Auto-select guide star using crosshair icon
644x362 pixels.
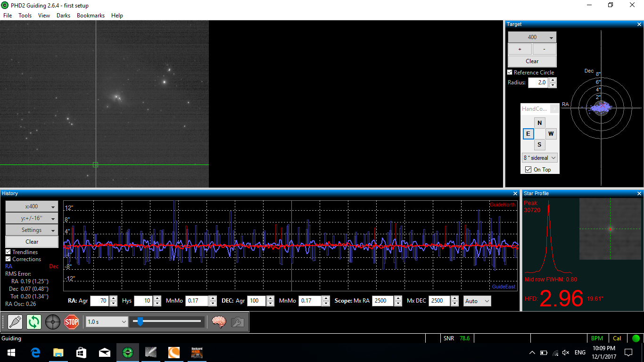pyautogui.click(x=53, y=322)
